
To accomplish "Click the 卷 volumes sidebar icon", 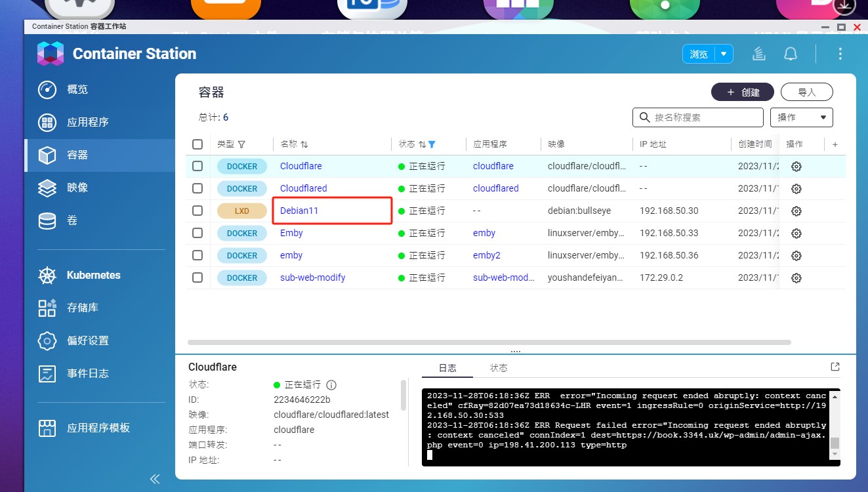I will coord(47,220).
